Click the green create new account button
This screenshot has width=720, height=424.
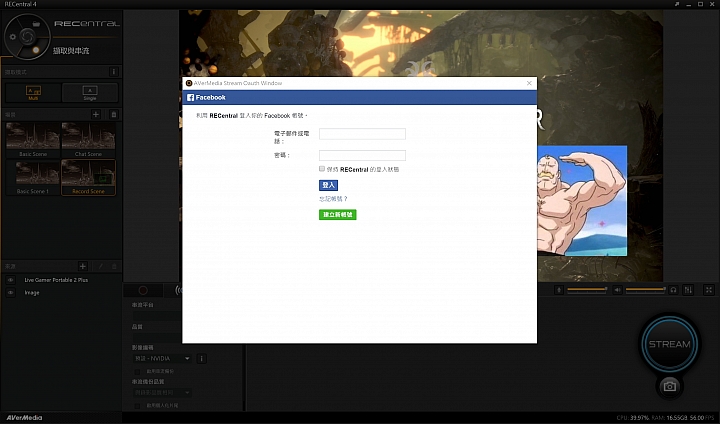tap(338, 215)
